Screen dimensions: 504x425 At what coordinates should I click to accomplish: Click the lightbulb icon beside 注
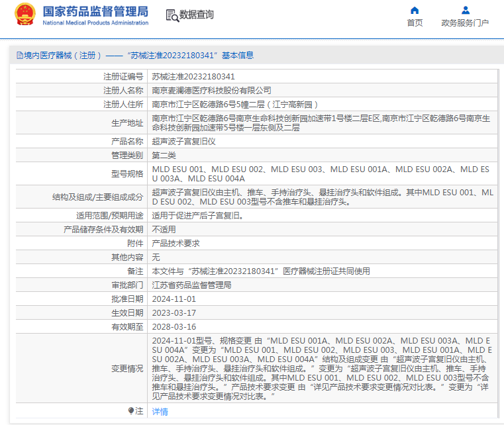coord(131,410)
